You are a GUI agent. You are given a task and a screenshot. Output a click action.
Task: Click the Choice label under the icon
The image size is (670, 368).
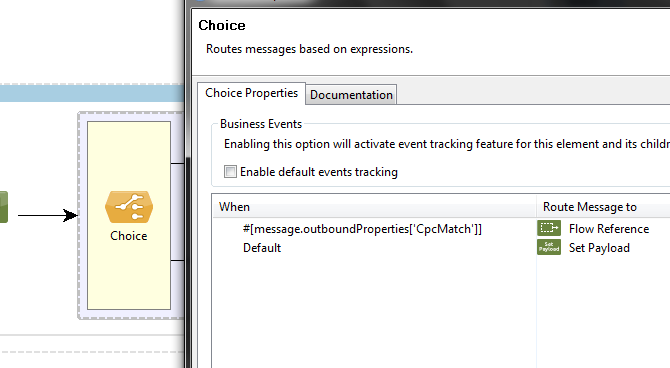(x=129, y=236)
